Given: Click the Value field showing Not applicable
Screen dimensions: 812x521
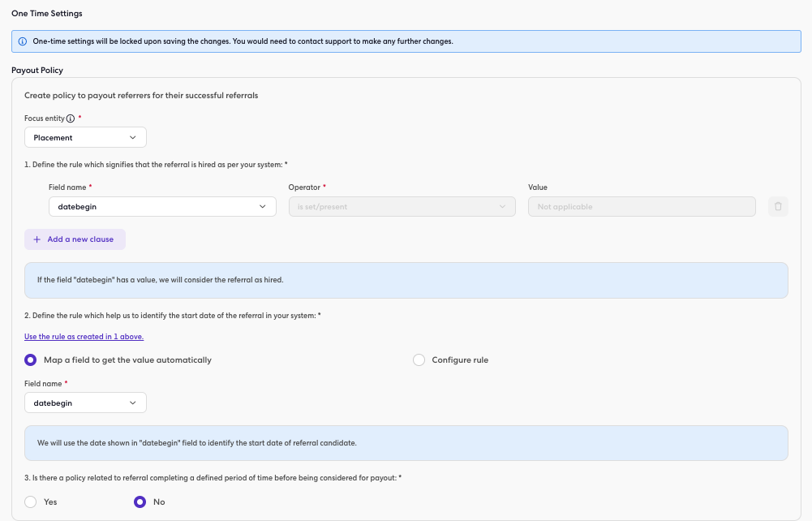Looking at the screenshot, I should pyautogui.click(x=642, y=206).
